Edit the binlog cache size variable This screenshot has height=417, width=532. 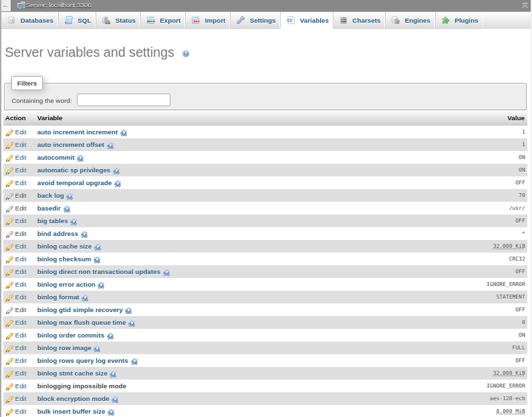[16, 247]
